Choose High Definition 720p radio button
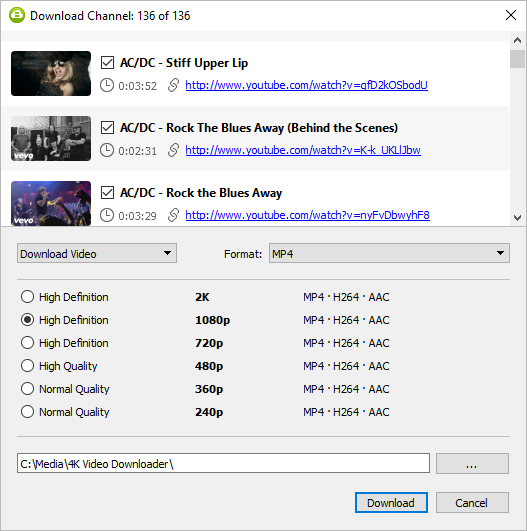 pos(27,343)
